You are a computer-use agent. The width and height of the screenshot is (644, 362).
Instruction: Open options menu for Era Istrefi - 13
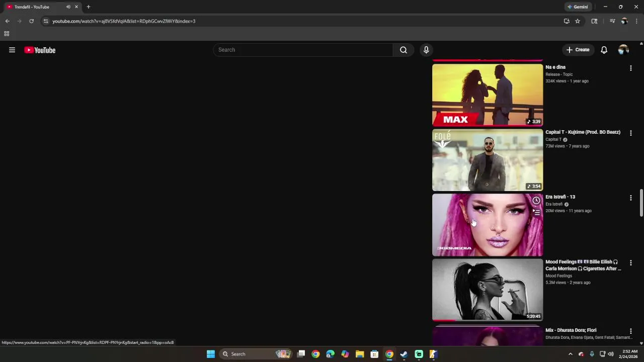(x=630, y=198)
